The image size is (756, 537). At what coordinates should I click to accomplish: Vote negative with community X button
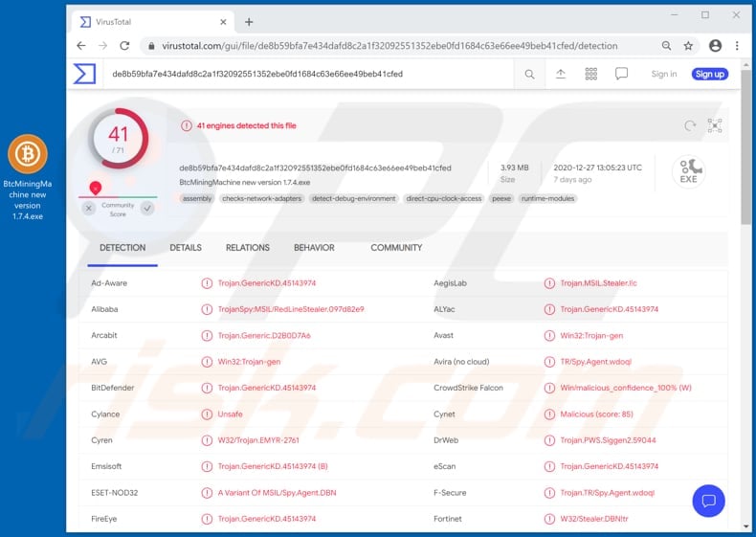[x=89, y=209]
